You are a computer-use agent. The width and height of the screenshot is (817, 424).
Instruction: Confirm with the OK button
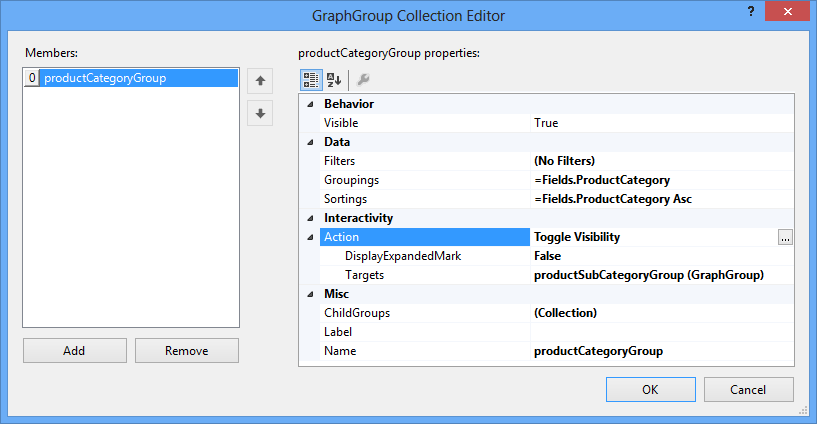pos(650,389)
